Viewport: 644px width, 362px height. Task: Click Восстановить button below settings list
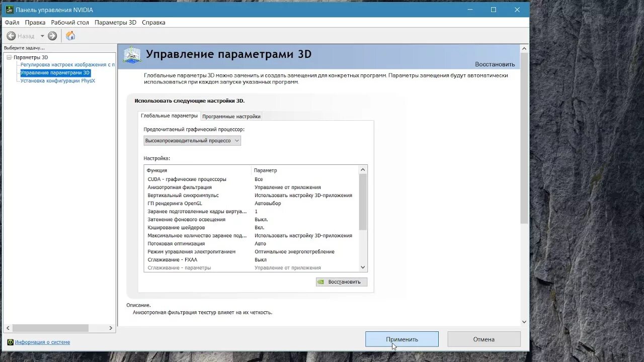342,282
